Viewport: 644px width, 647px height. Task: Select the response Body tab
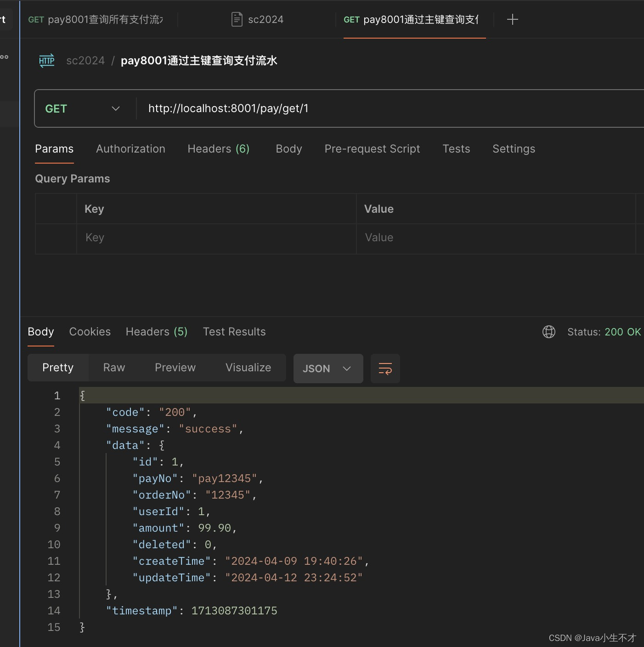click(41, 332)
